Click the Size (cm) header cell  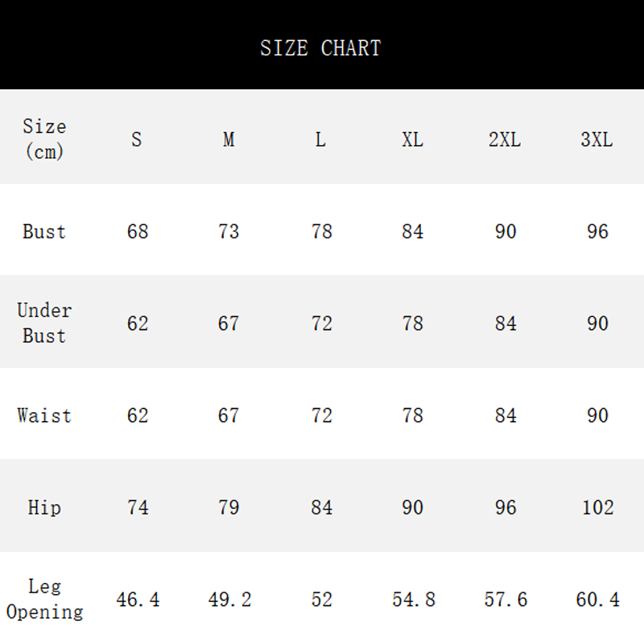(x=44, y=138)
